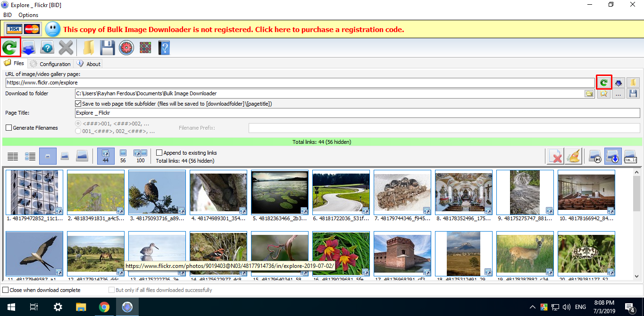
Task: Click the all-images filter showing 100
Action: 141,156
